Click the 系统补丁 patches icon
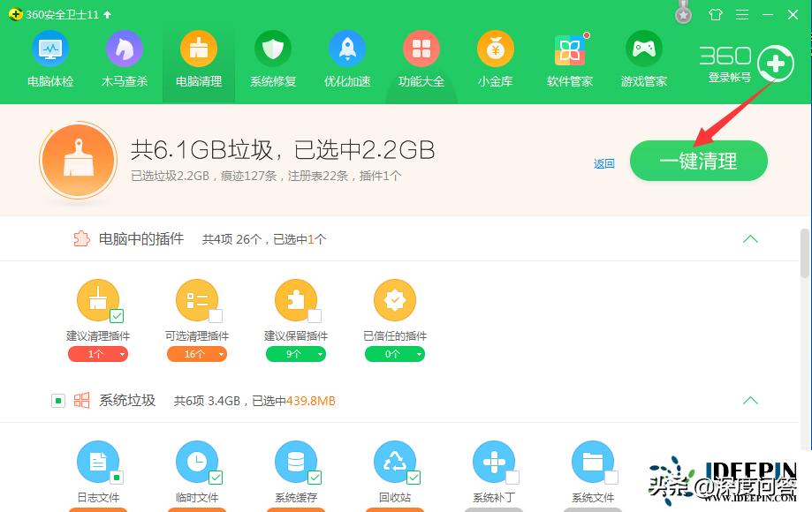The height and width of the screenshot is (512, 812). tap(494, 461)
